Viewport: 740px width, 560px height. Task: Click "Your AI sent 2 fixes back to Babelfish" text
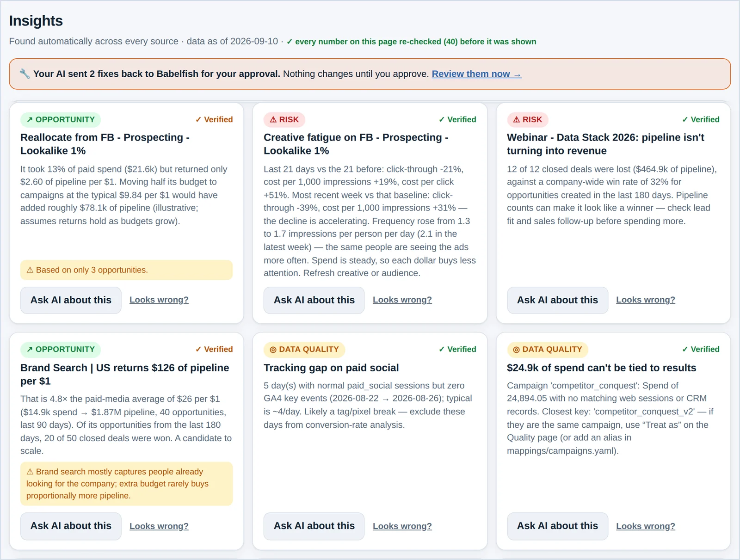point(157,74)
